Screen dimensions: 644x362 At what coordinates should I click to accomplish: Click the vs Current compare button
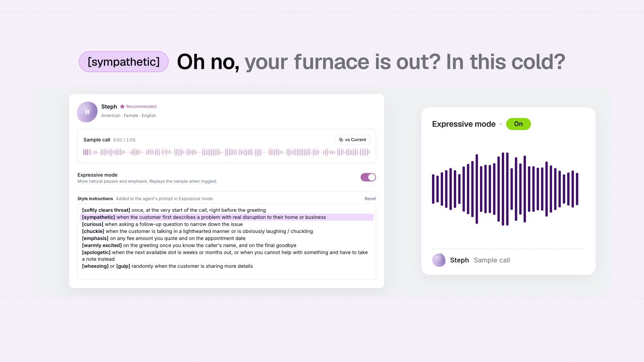pyautogui.click(x=353, y=140)
